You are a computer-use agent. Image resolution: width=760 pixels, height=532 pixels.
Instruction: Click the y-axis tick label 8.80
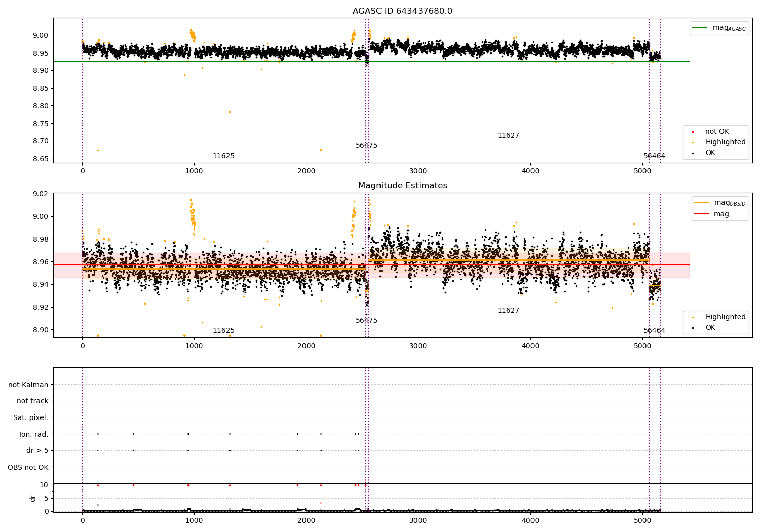click(40, 106)
